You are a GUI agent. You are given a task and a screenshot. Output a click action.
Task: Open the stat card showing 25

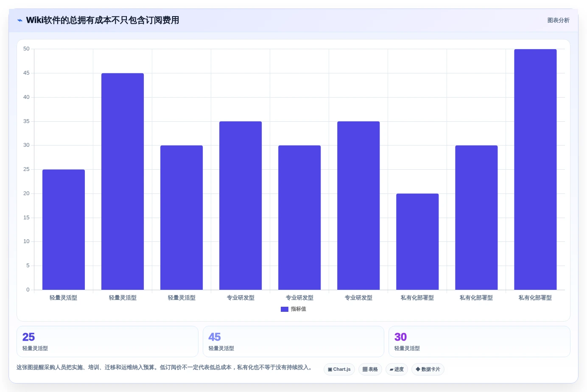pyautogui.click(x=107, y=342)
